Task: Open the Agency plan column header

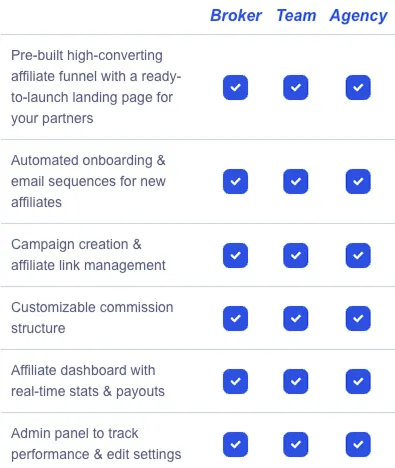Action: tap(358, 16)
